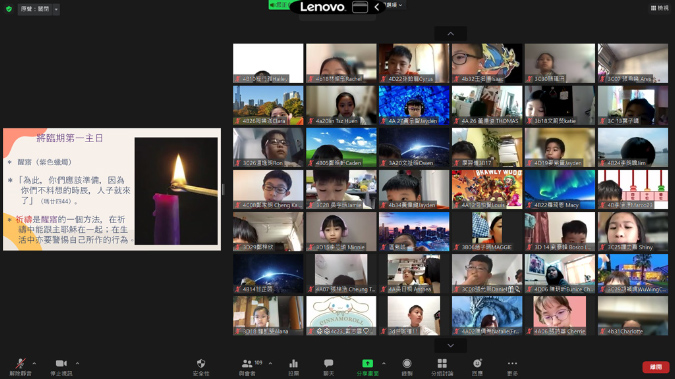Viewport: 675px width, 379px height.
Task: Go to next page of video gallery
Action: click(450, 345)
